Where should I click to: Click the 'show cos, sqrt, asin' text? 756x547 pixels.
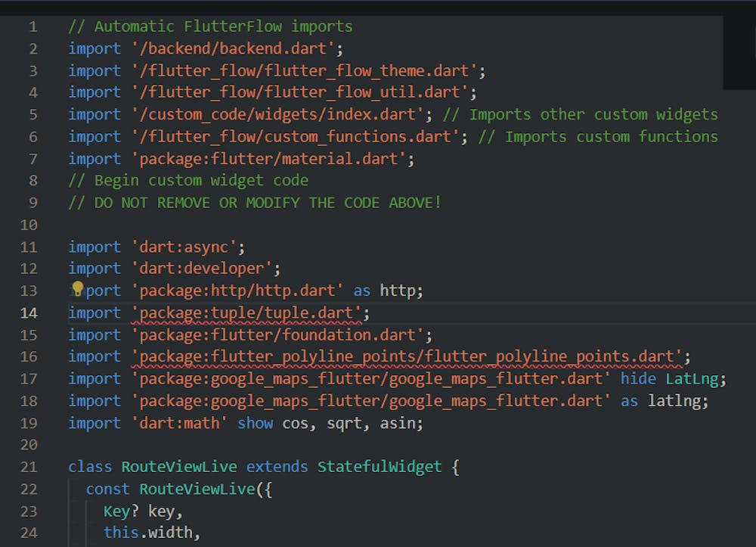(330, 422)
